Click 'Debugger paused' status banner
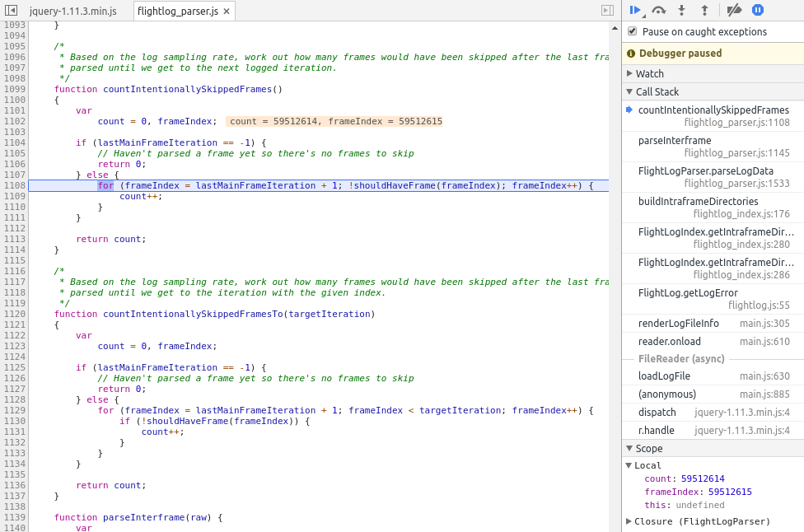 point(713,54)
